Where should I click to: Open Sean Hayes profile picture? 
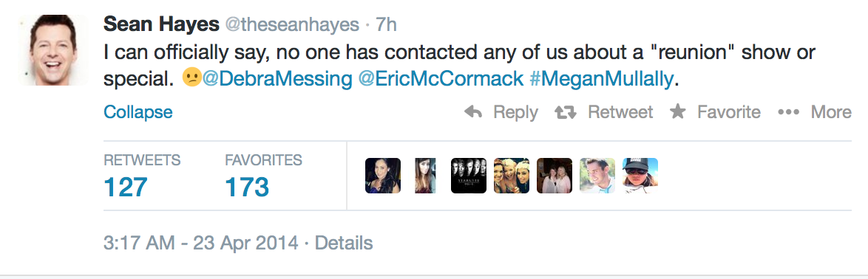[x=53, y=49]
